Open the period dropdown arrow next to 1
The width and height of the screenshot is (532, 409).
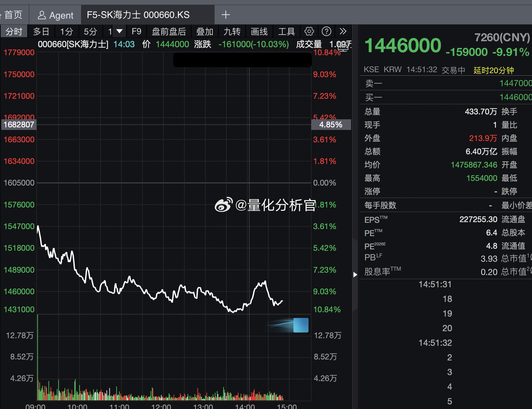point(119,31)
